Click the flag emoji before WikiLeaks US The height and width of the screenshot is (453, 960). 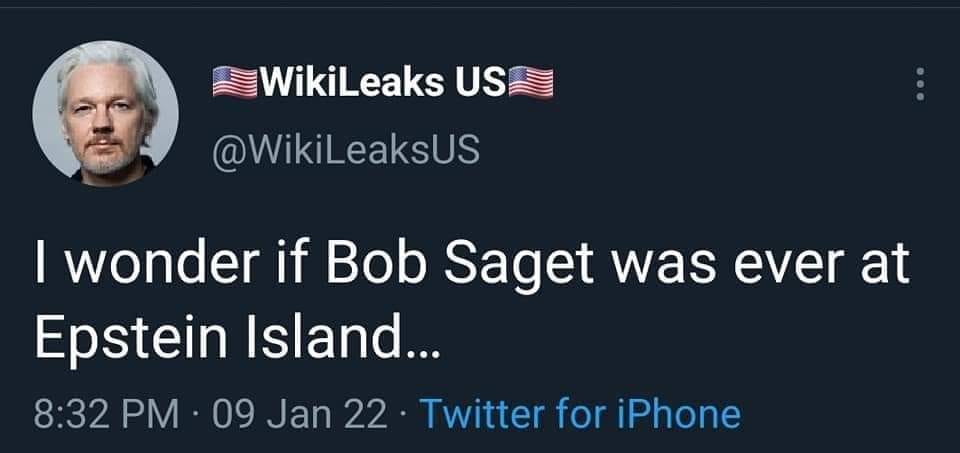click(x=236, y=84)
